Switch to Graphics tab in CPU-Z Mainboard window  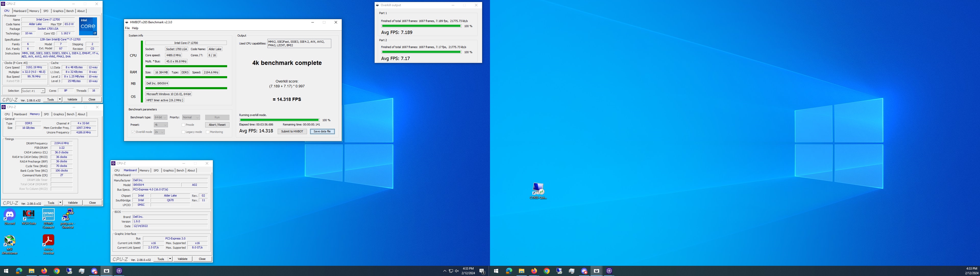click(x=168, y=170)
